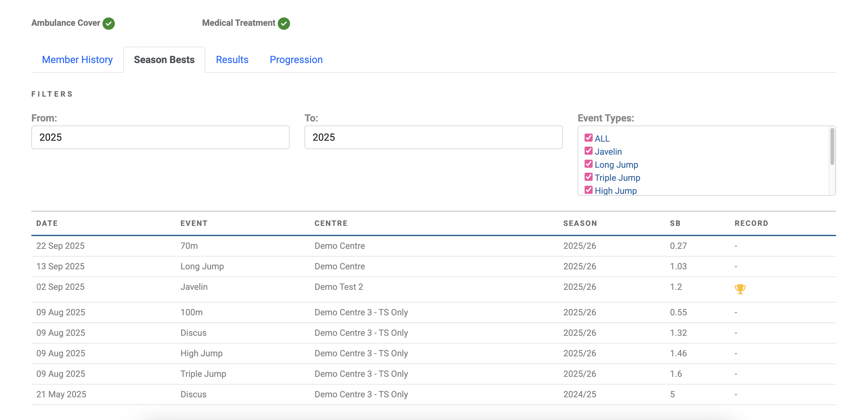Click the SEASON column header

click(x=580, y=223)
